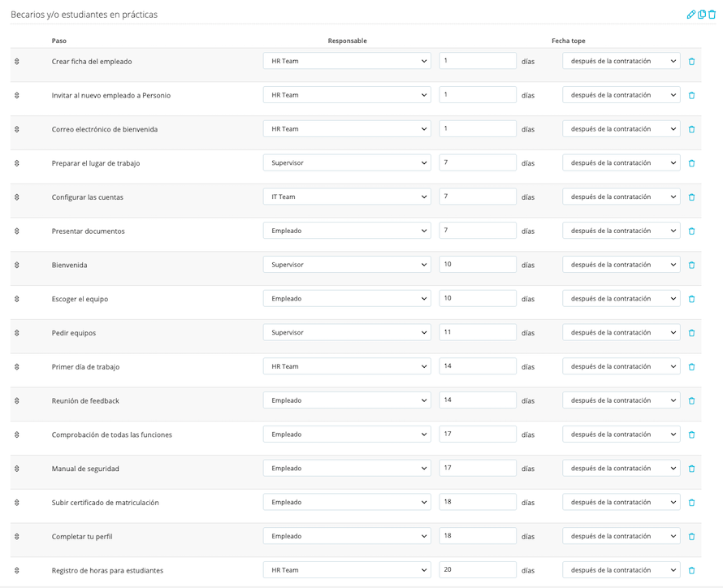Click drag handle of 'Registro de horas para estudiantes'
The image size is (723, 588).
[17, 570]
